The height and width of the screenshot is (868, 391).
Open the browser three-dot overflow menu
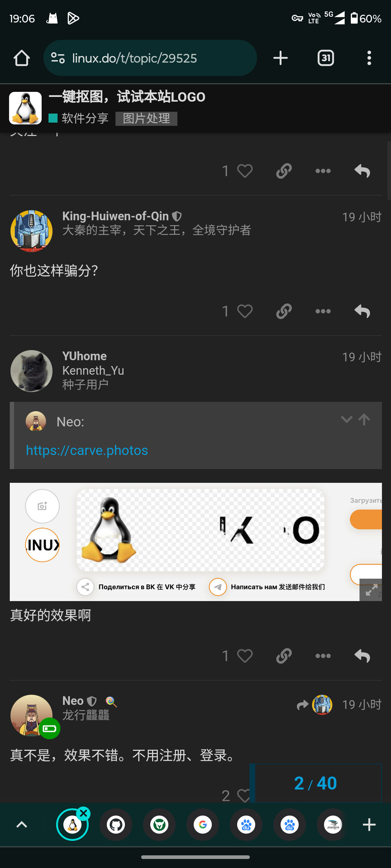tap(369, 58)
